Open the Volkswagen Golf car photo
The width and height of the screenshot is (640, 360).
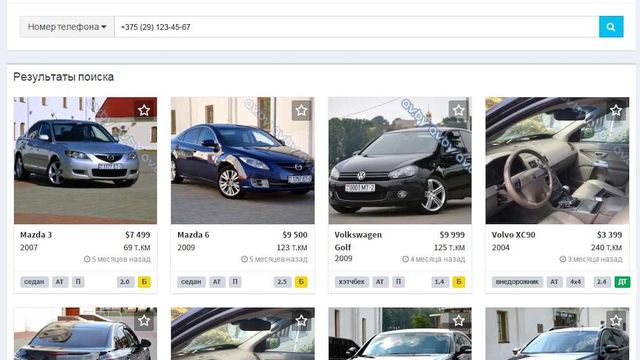[400, 160]
